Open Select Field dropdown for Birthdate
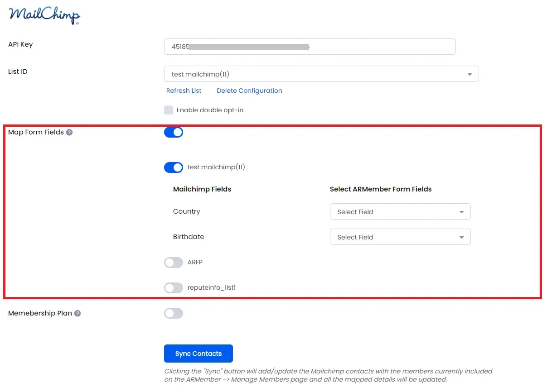The image size is (552, 392). [400, 237]
